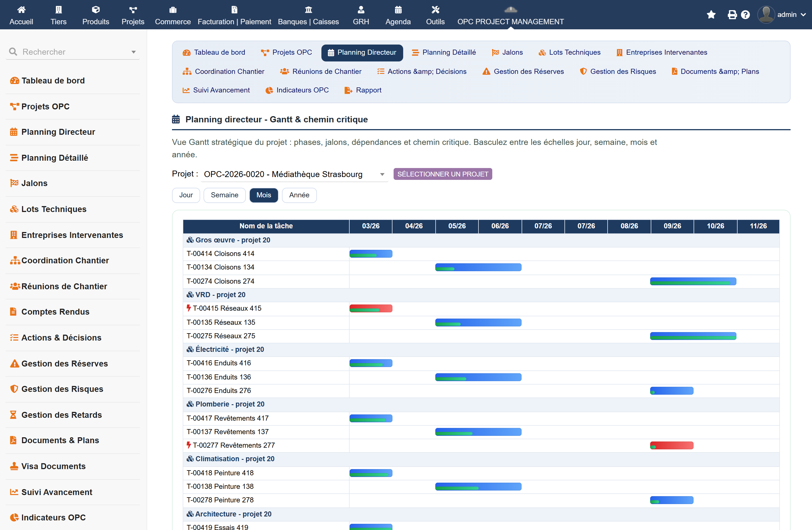Click the favorites star icon
Image resolution: width=812 pixels, height=530 pixels.
tap(711, 15)
